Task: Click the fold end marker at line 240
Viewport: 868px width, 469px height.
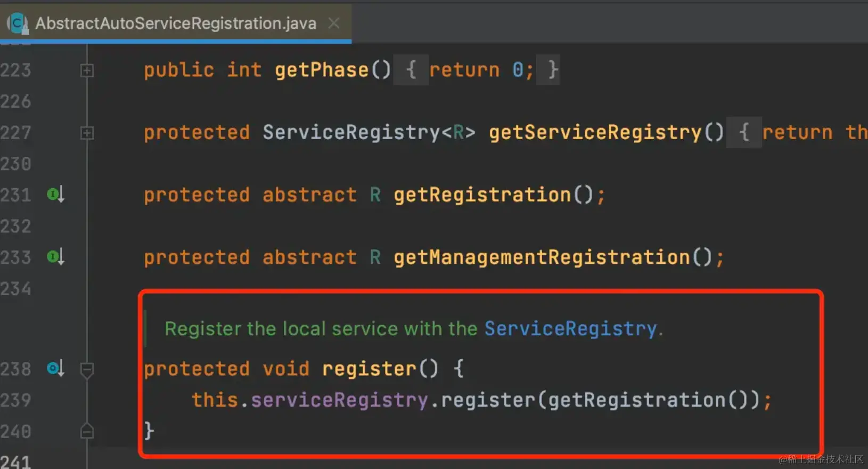Action: [x=87, y=431]
